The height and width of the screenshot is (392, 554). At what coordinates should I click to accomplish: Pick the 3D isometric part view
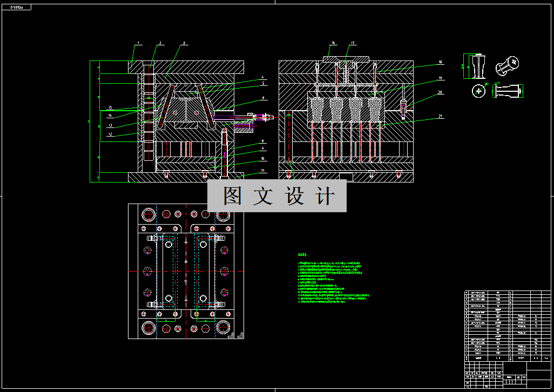(x=508, y=66)
